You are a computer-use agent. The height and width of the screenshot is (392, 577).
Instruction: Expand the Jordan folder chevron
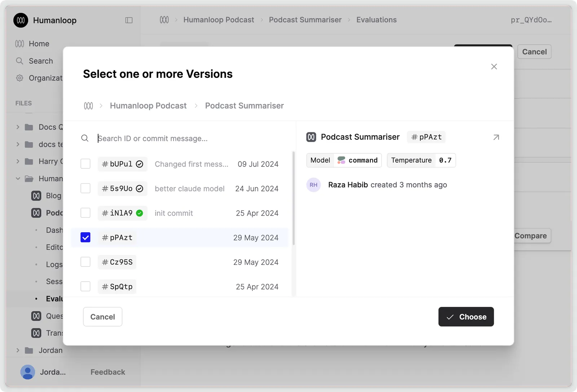[x=18, y=350]
